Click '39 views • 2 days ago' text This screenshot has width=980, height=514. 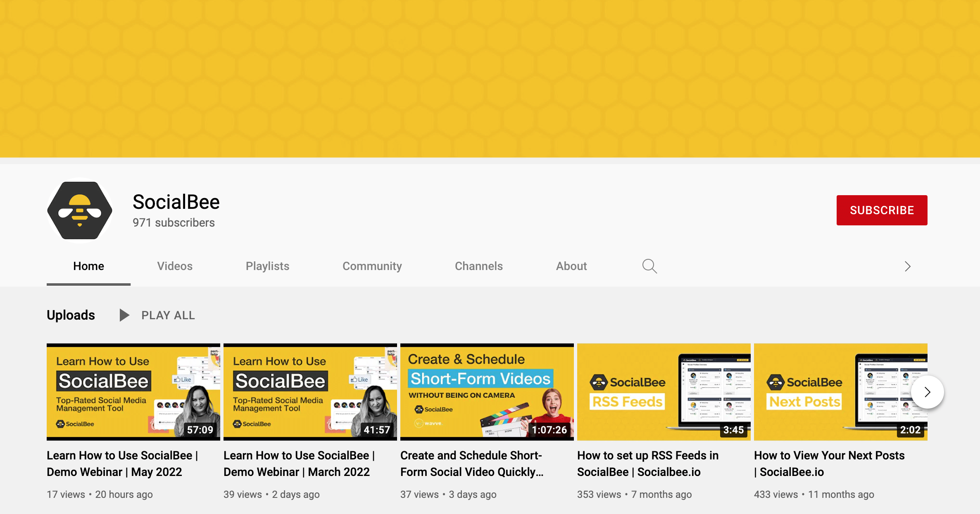pos(271,495)
